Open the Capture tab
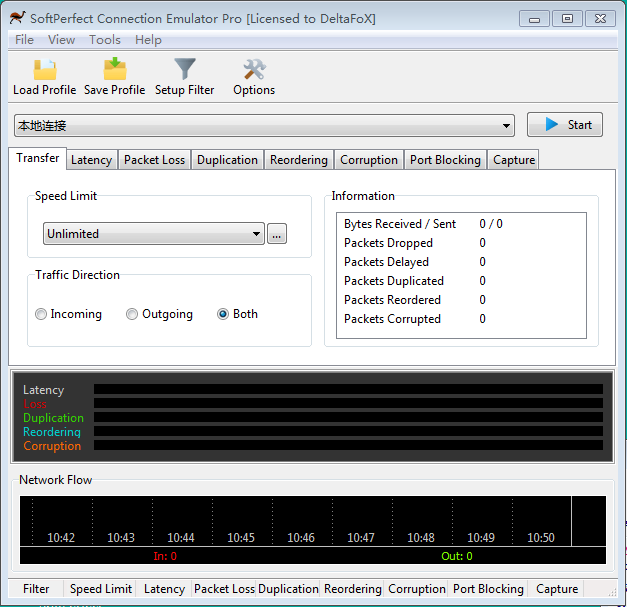Screen dimensions: 627x607 (x=514, y=160)
